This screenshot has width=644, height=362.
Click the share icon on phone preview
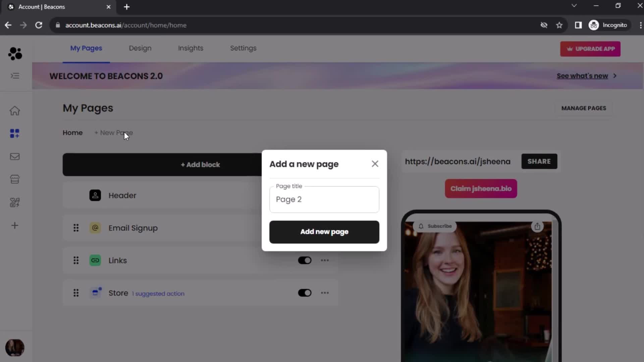pyautogui.click(x=537, y=226)
